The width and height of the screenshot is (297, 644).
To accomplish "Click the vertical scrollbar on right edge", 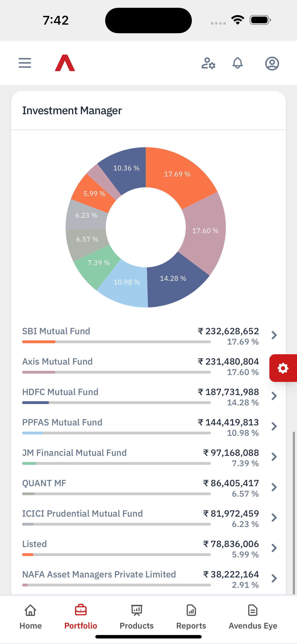I will pyautogui.click(x=294, y=512).
